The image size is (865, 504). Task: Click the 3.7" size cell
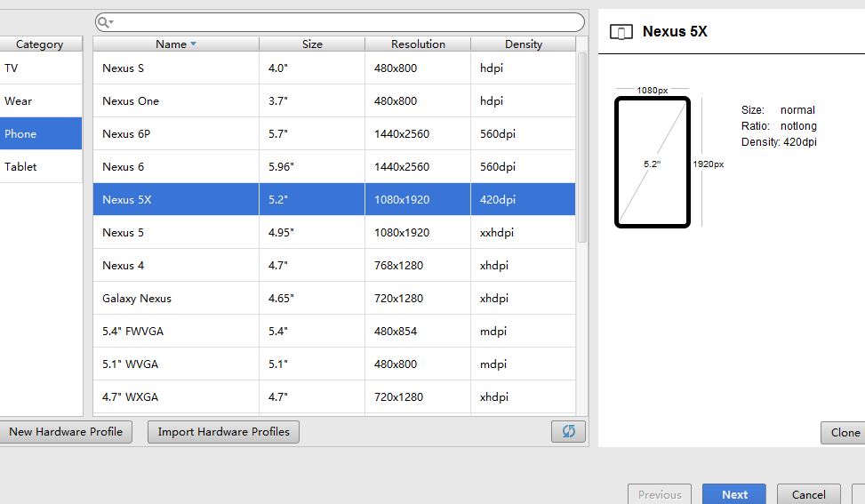tap(312, 101)
